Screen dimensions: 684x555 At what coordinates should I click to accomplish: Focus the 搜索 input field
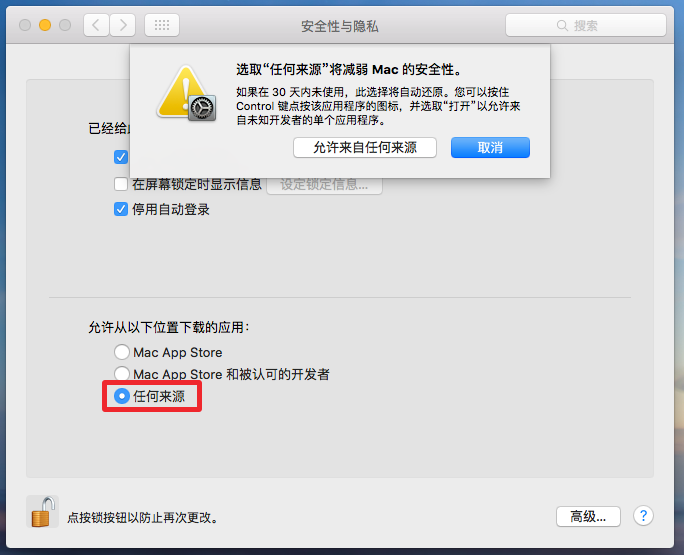(586, 25)
